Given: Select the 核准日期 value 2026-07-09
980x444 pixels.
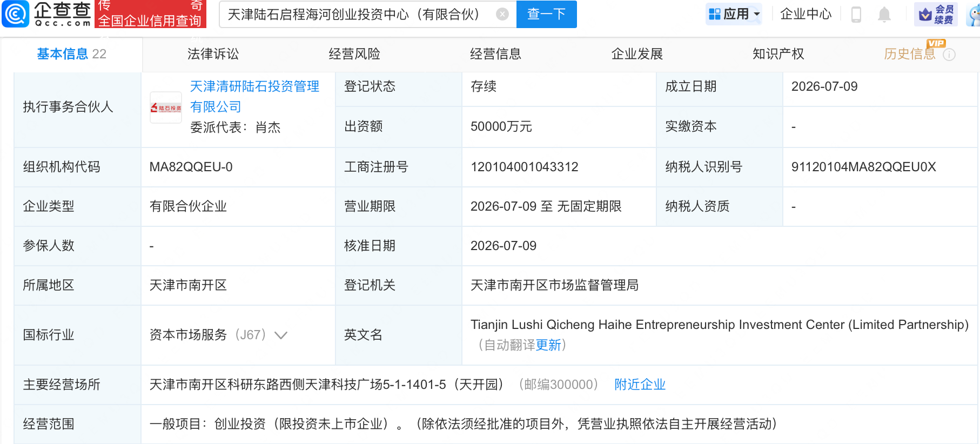Looking at the screenshot, I should tap(504, 246).
